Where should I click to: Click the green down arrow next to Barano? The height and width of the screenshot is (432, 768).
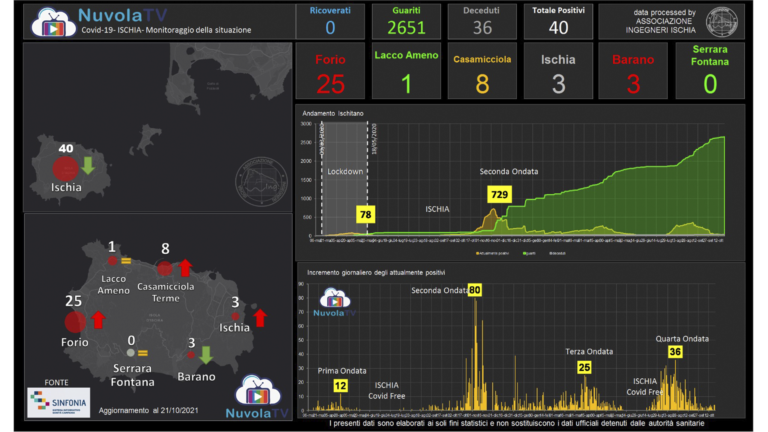[x=206, y=354]
